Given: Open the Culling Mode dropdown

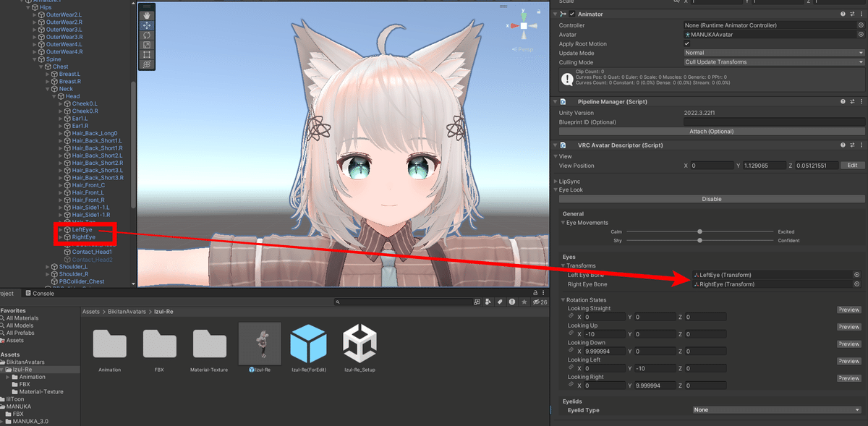Looking at the screenshot, I should point(771,61).
